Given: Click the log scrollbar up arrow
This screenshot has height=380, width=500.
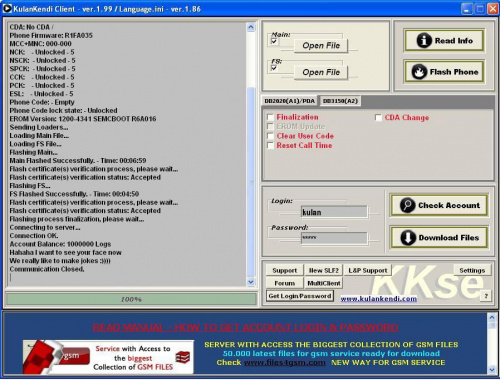Looking at the screenshot, I should [x=251, y=27].
